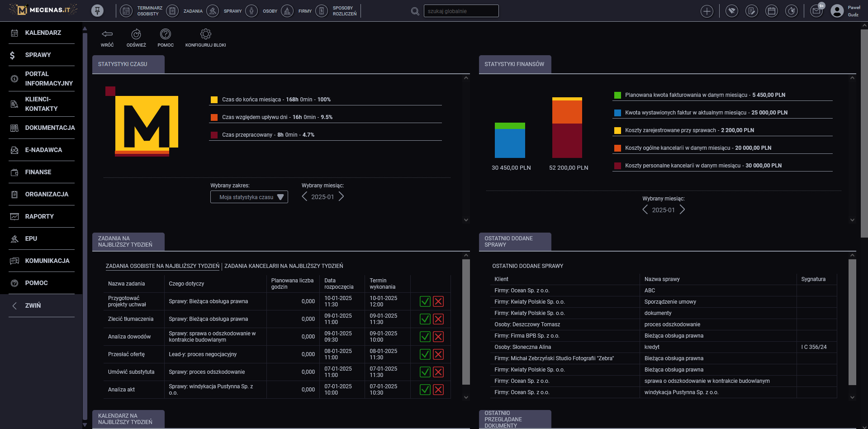Open FINANSE in the left sidebar
This screenshot has width=868, height=429.
point(39,172)
